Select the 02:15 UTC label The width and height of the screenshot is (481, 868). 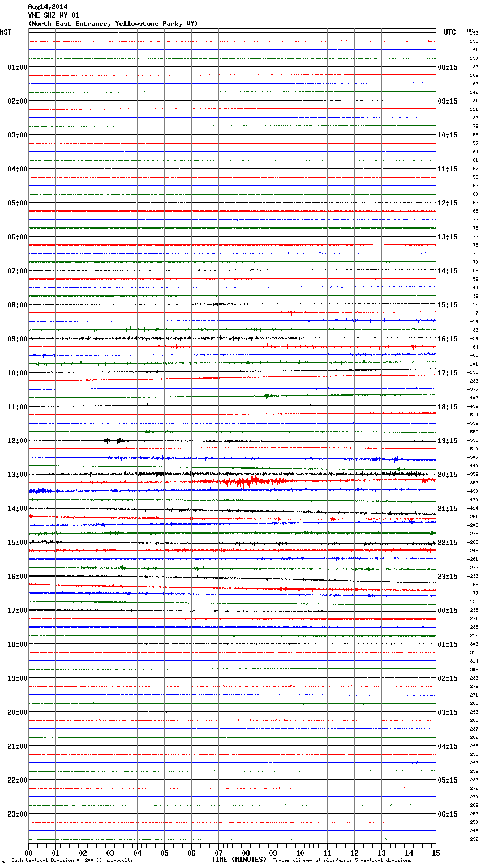pyautogui.click(x=448, y=678)
